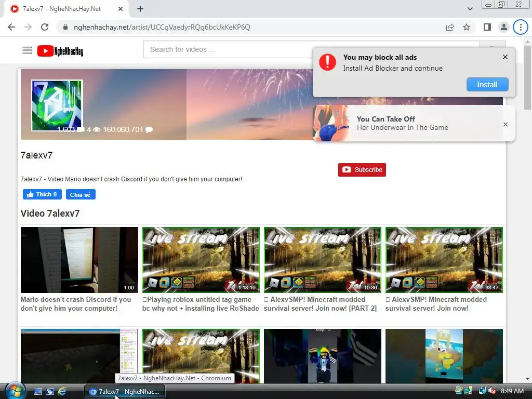Dismiss the 'You may block all ads' popup
Screen dimensions: 532x399
[505, 57]
